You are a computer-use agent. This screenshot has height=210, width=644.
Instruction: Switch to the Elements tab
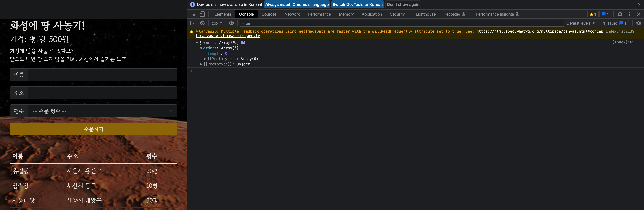click(x=223, y=14)
